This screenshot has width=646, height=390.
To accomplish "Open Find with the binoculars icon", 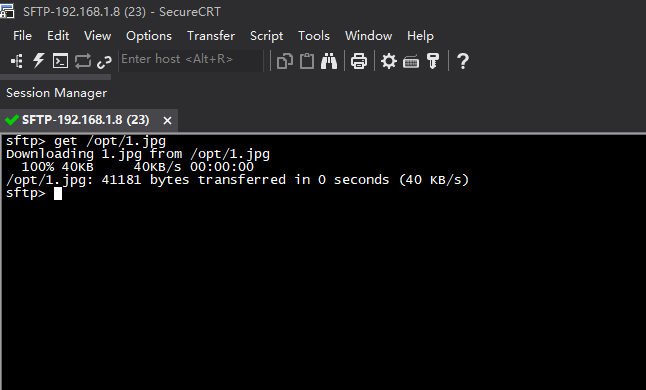I will coord(329,61).
